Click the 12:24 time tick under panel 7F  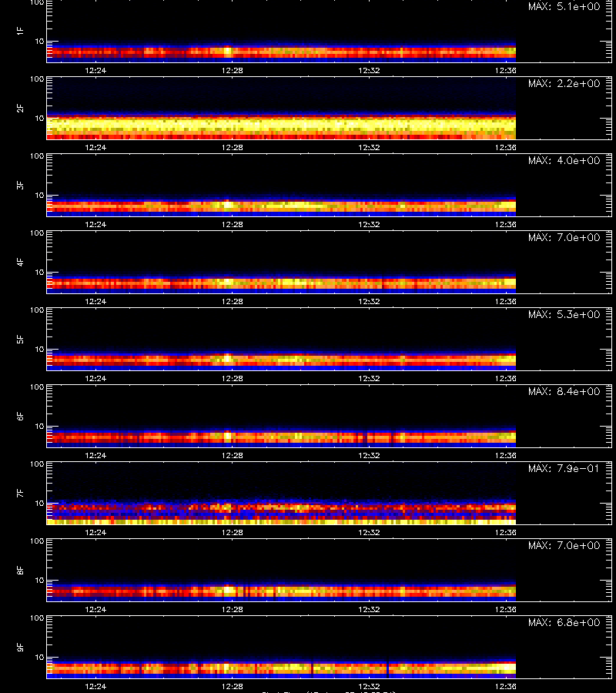pyautogui.click(x=95, y=533)
